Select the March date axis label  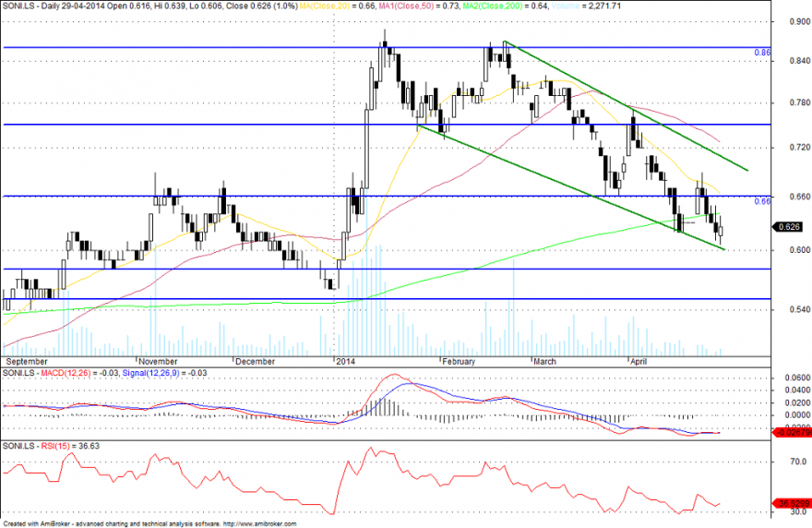pyautogui.click(x=544, y=361)
